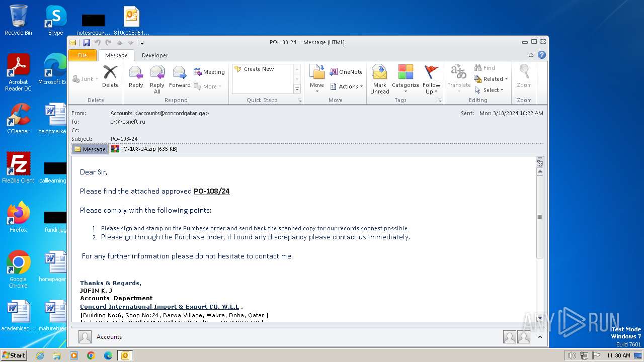Click message scrollbar down arrow
644x362 pixels.
540,318
